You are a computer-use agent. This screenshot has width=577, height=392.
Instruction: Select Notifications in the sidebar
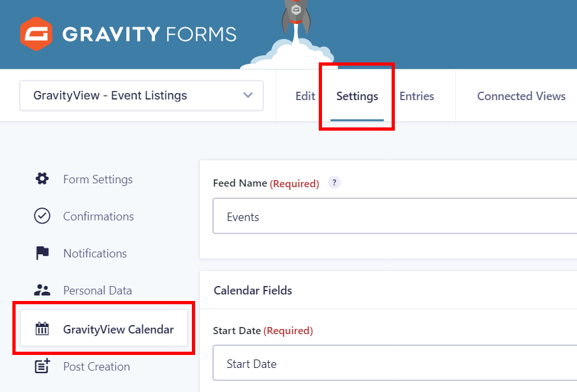(x=95, y=253)
